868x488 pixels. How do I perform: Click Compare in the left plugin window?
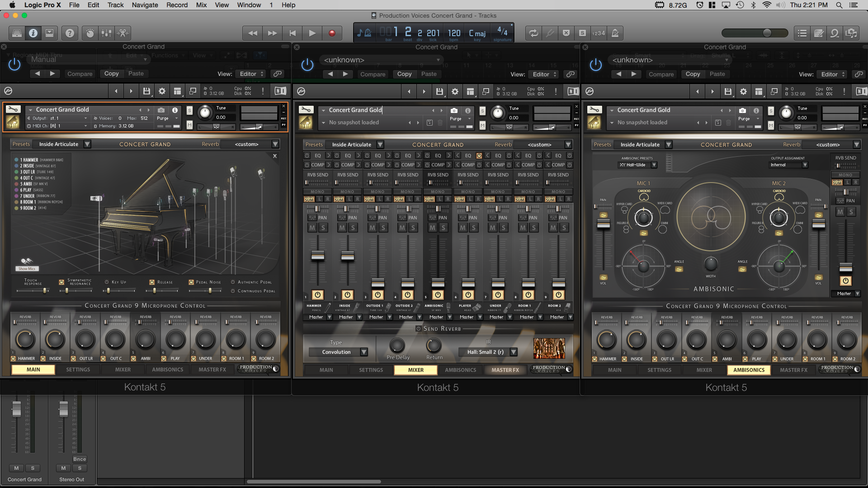(80, 74)
